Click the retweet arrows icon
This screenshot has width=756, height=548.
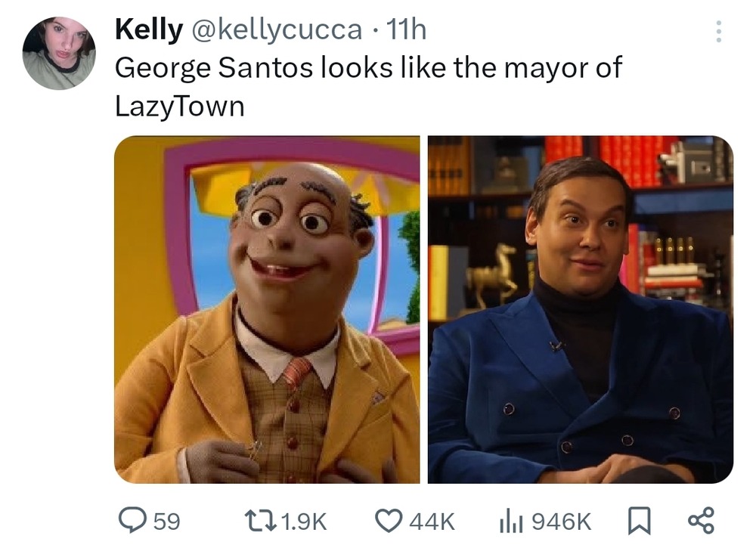tap(262, 521)
